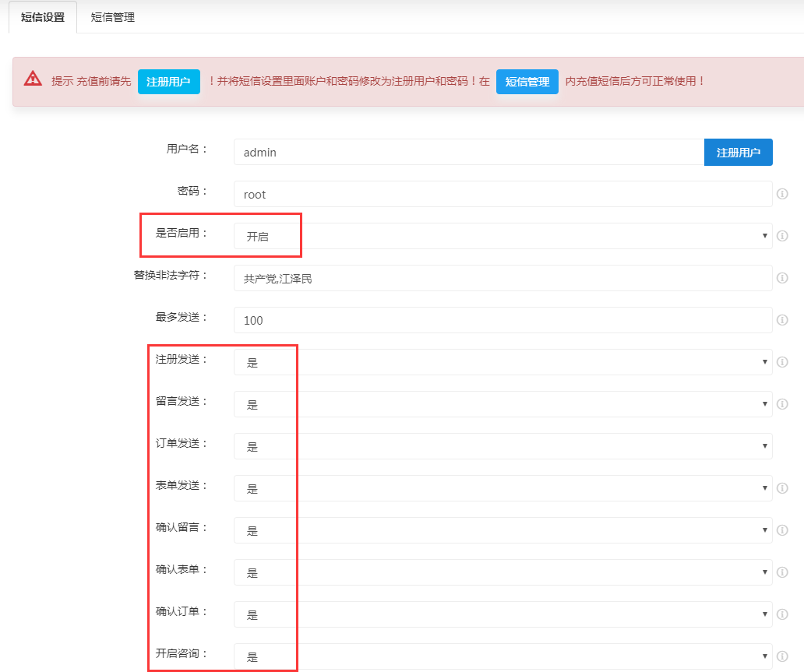Open the 确认留言 dropdown

coord(503,530)
